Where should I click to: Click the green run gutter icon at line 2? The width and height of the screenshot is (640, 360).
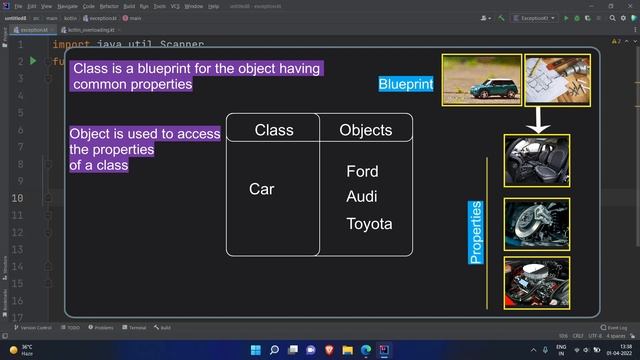[x=33, y=61]
